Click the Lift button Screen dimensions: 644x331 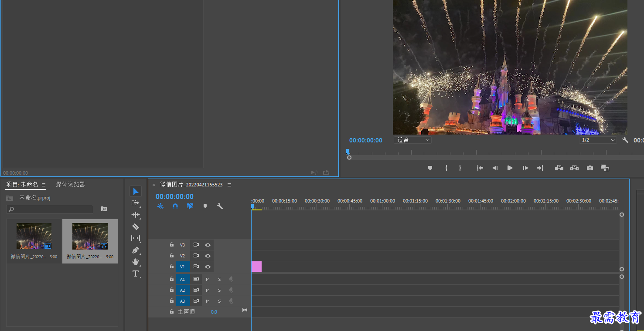559,168
